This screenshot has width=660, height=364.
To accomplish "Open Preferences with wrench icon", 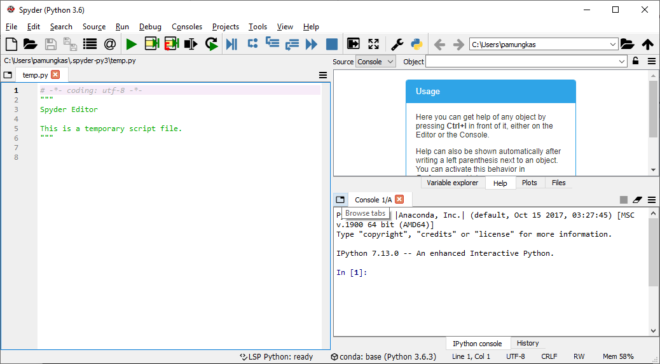I will (397, 44).
